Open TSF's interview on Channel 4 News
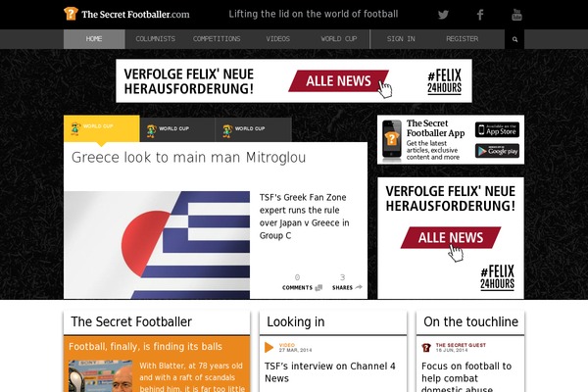 [x=330, y=372]
